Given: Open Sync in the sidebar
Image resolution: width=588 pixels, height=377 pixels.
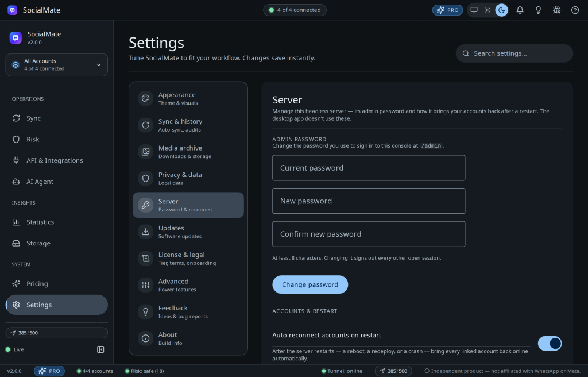Looking at the screenshot, I should coord(57,118).
